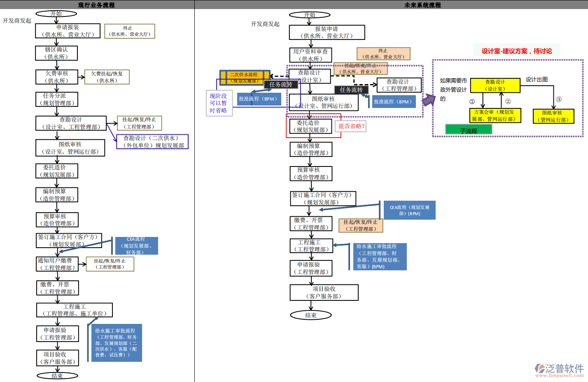Click the 泛普软件 logo icon
The width and height of the screenshot is (588, 382).
pyautogui.click(x=539, y=368)
